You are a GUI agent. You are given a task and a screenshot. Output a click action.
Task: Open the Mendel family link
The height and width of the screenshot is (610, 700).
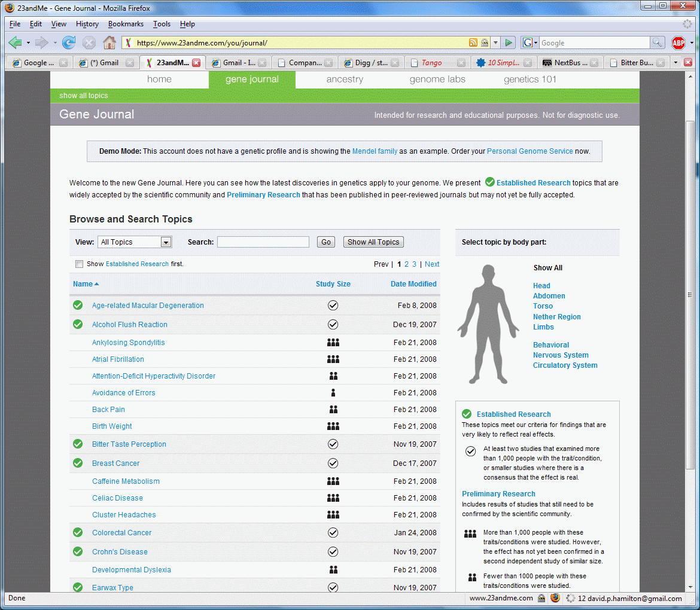coord(375,151)
